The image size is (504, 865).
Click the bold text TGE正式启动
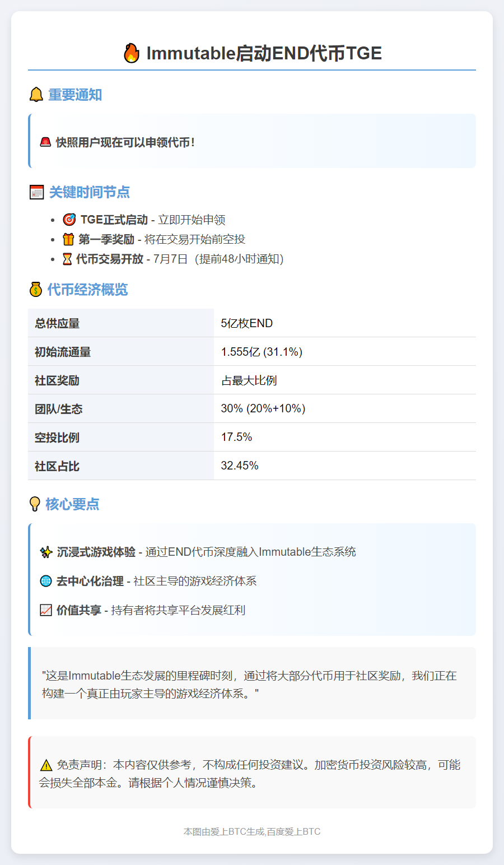[x=114, y=220]
